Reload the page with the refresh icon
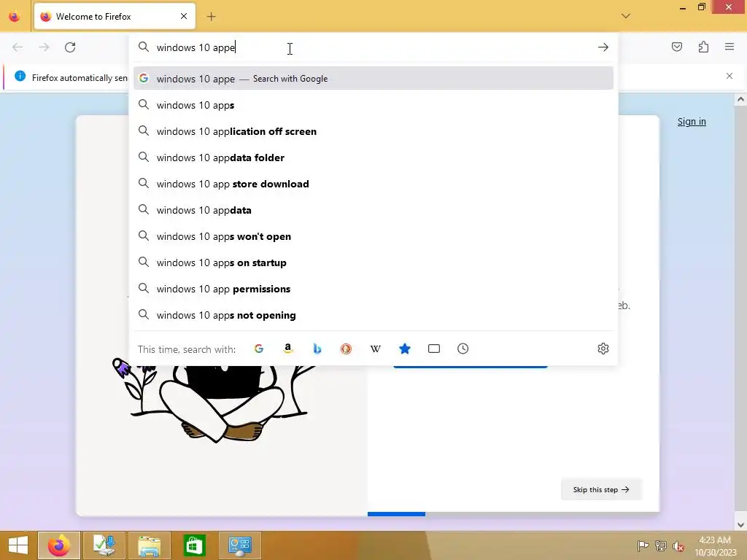747x560 pixels. point(70,47)
